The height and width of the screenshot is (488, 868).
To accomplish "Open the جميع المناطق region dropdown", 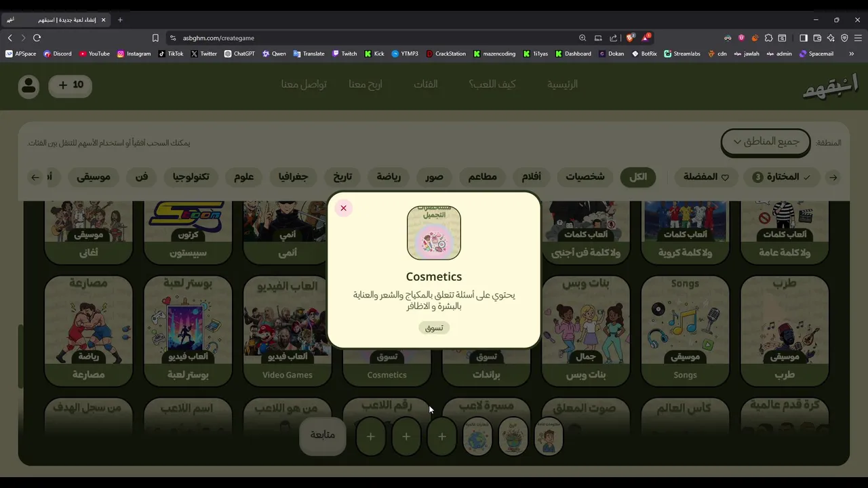I will coord(766,142).
